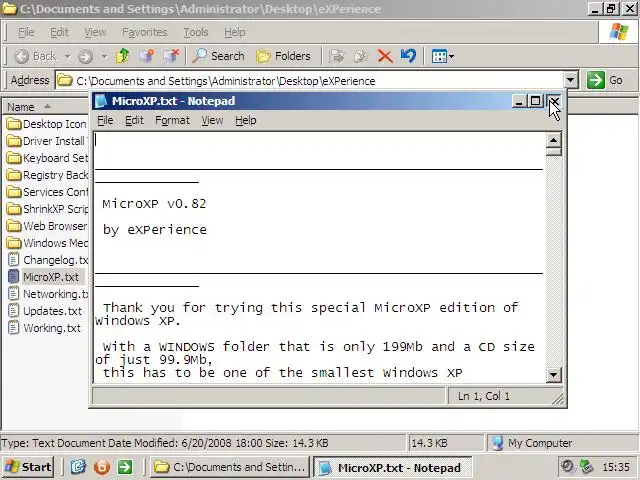
Task: Open the Search pane in Explorer
Action: (218, 56)
